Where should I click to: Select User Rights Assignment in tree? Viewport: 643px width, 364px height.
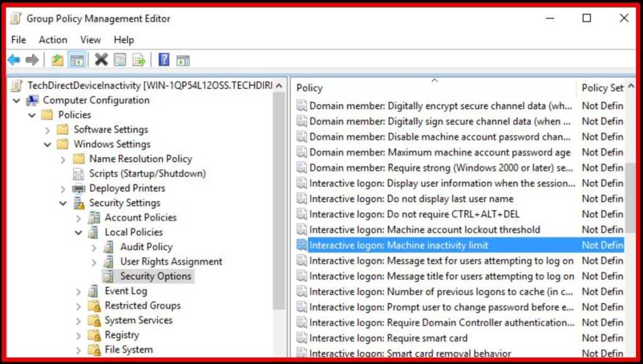171,262
